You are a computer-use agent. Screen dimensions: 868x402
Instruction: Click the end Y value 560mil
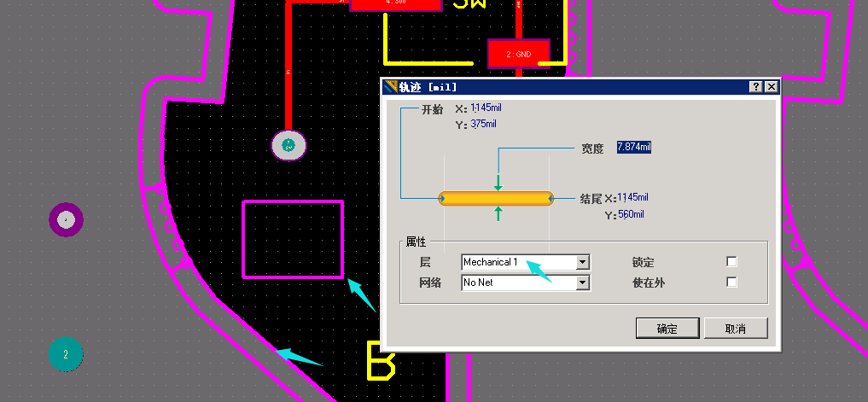pyautogui.click(x=631, y=214)
